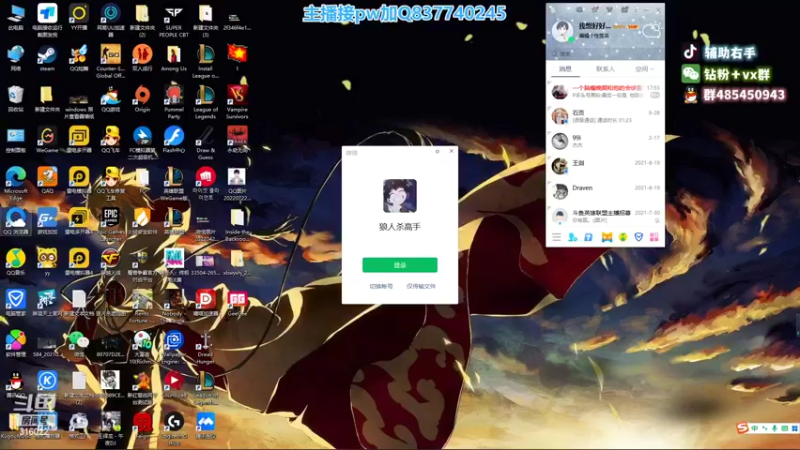800x450 pixels.
Task: Open the GeeGee desktop icon
Action: [x=237, y=304]
